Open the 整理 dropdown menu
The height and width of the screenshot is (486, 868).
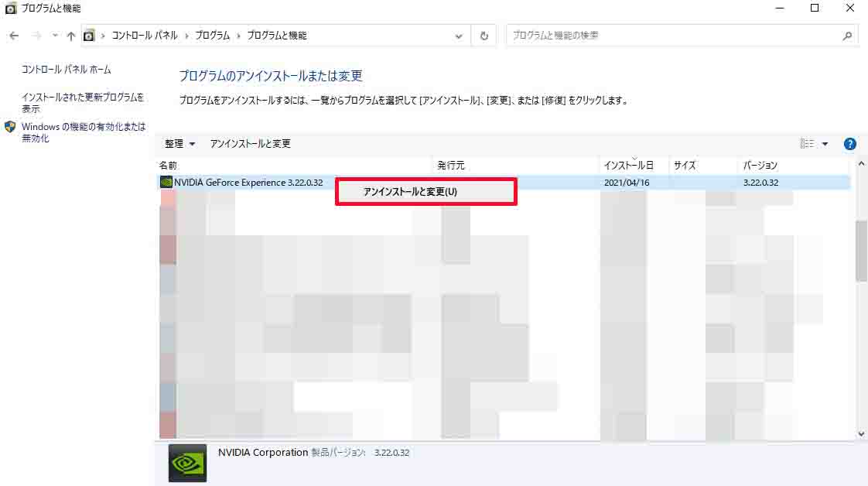pos(179,144)
